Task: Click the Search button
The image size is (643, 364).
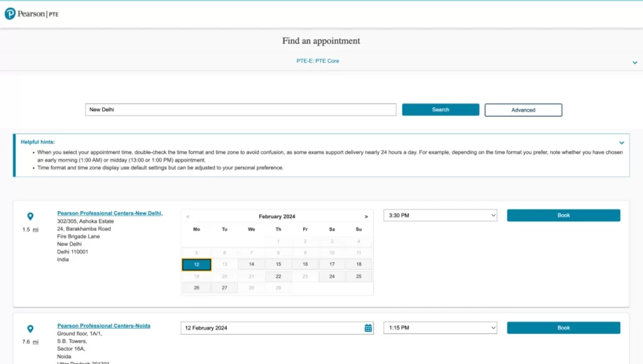Action: click(x=440, y=109)
